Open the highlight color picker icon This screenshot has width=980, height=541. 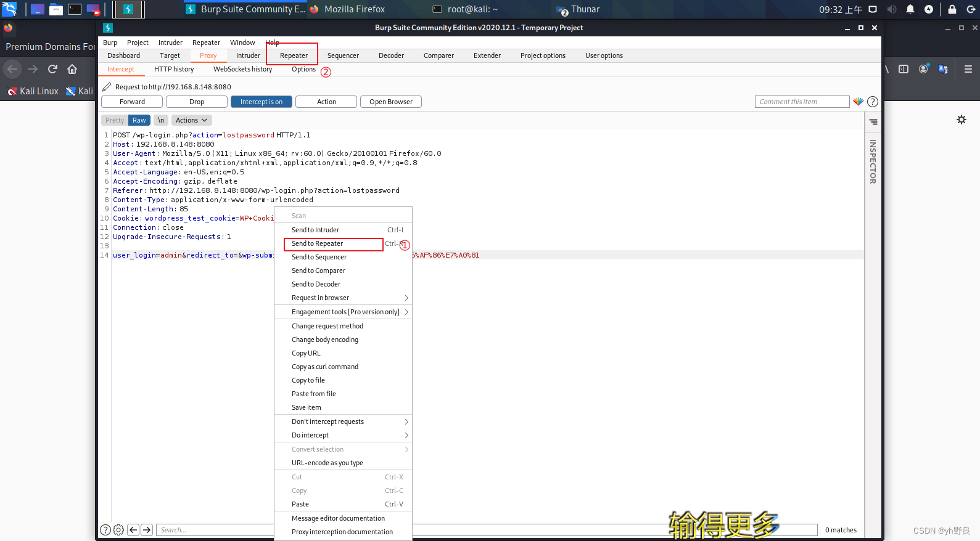point(858,102)
